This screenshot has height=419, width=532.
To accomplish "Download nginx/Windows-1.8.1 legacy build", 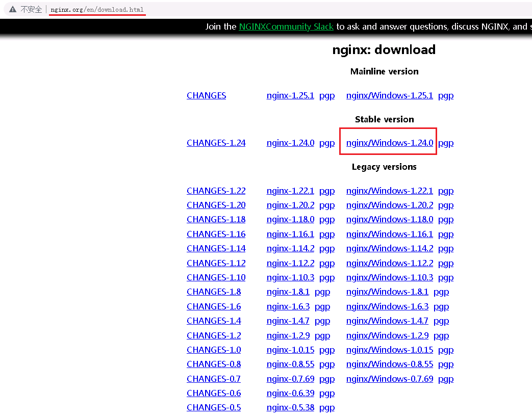I will (x=387, y=292).
